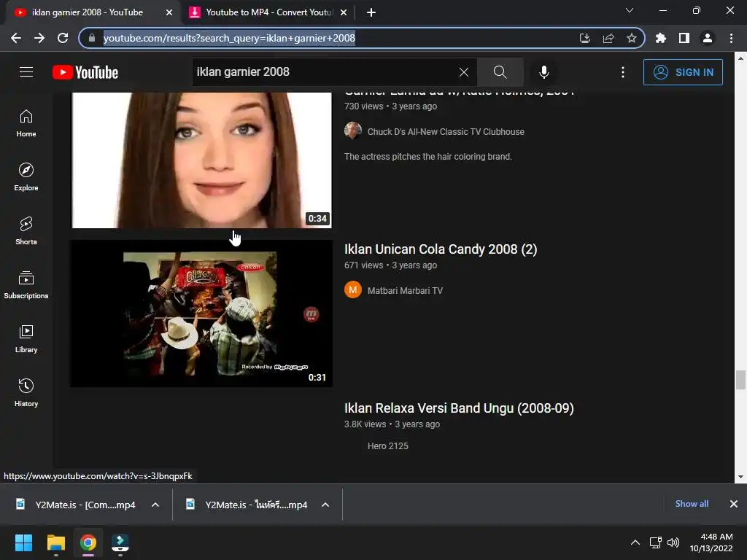
Task: Click the scrollbar down arrow
Action: click(740, 477)
